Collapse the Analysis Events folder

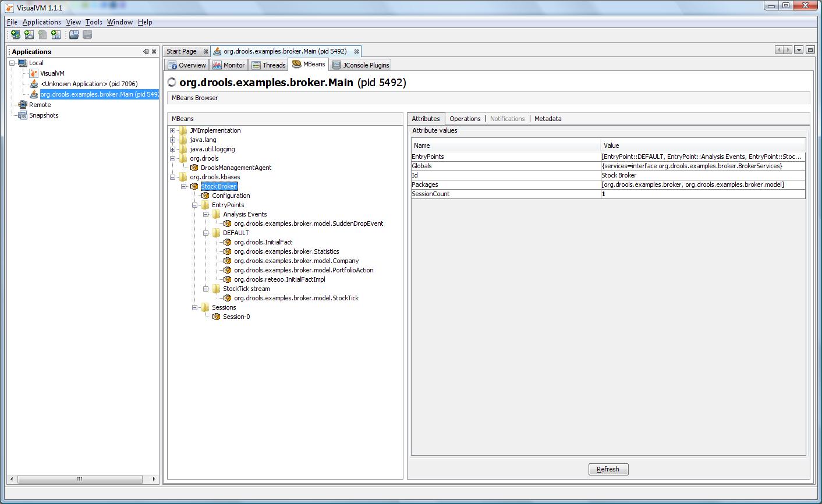(206, 214)
